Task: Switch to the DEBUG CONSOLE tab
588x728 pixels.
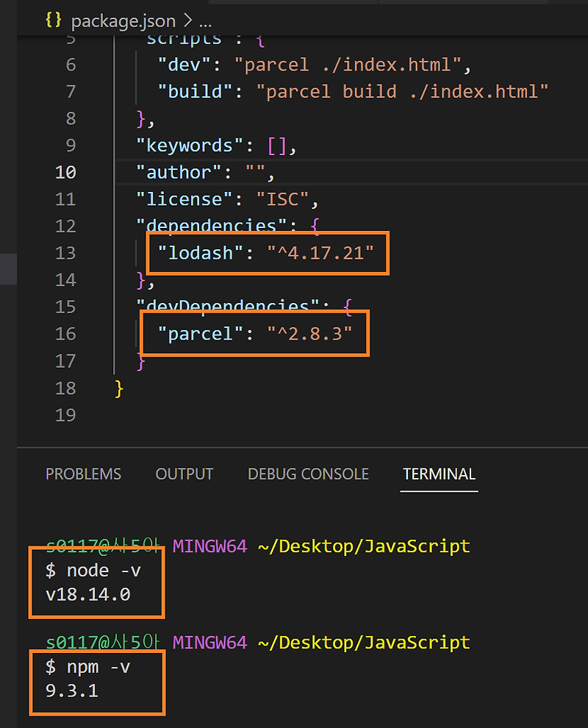Action: coord(308,474)
